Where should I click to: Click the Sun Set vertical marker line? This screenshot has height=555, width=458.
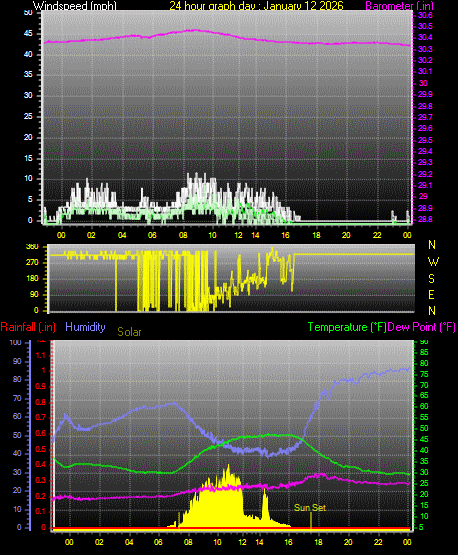(311, 521)
